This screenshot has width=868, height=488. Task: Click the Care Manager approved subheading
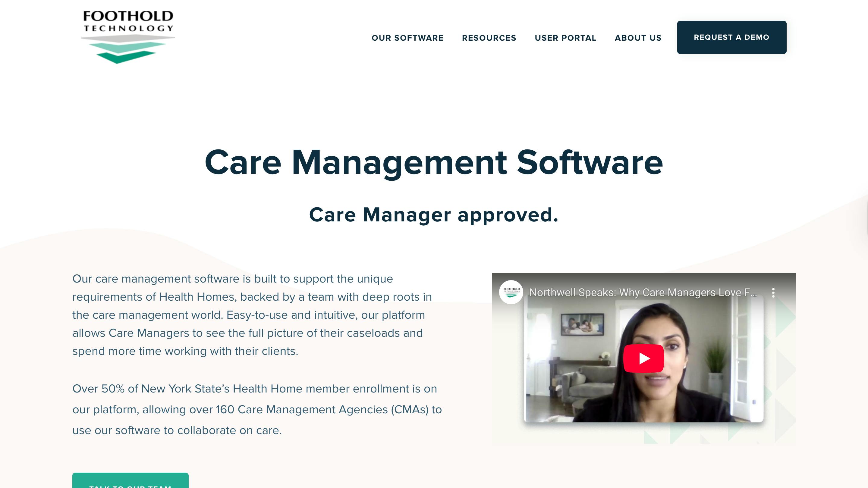coord(434,214)
